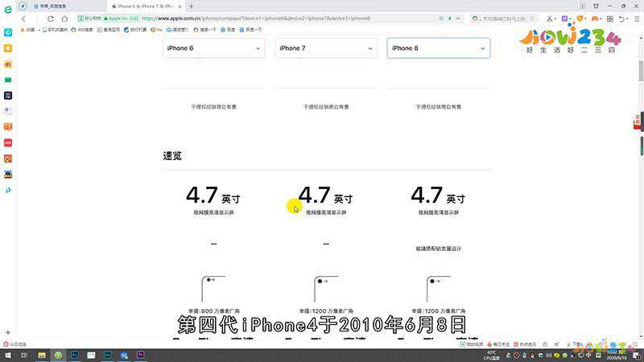
Task: Open the iPhone 8 model dropdown
Action: point(438,48)
